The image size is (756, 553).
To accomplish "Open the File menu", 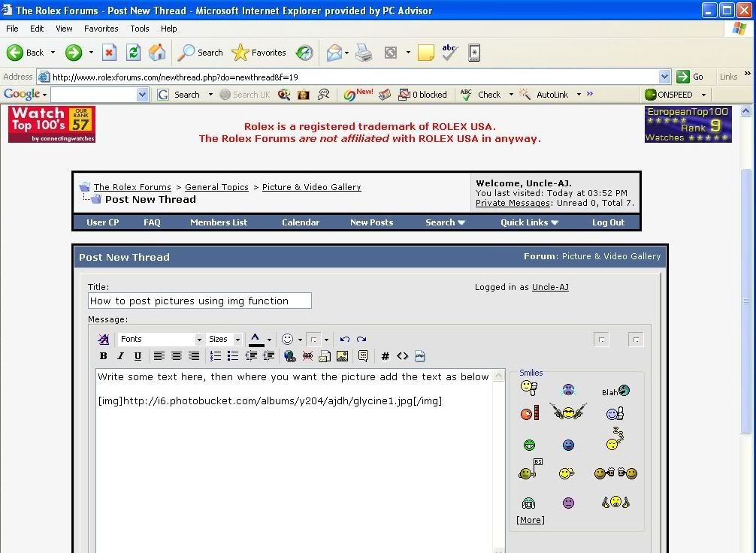I will coord(12,29).
